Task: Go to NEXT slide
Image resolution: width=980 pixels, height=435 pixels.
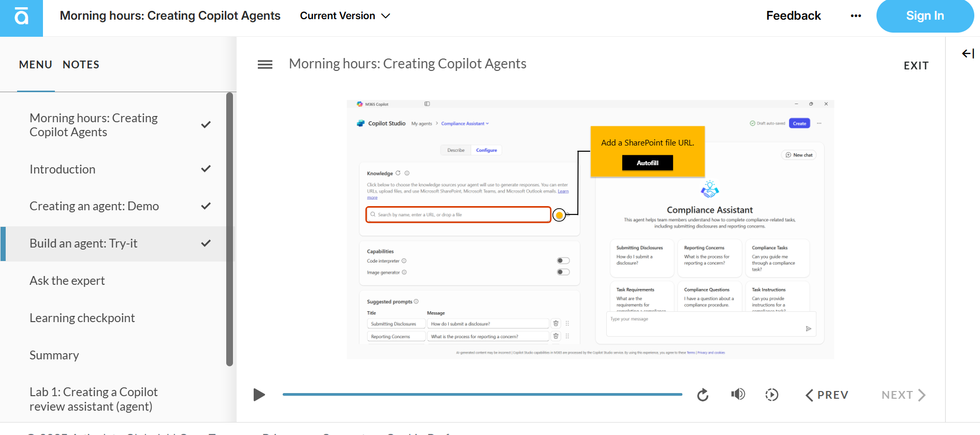Action: click(x=903, y=395)
